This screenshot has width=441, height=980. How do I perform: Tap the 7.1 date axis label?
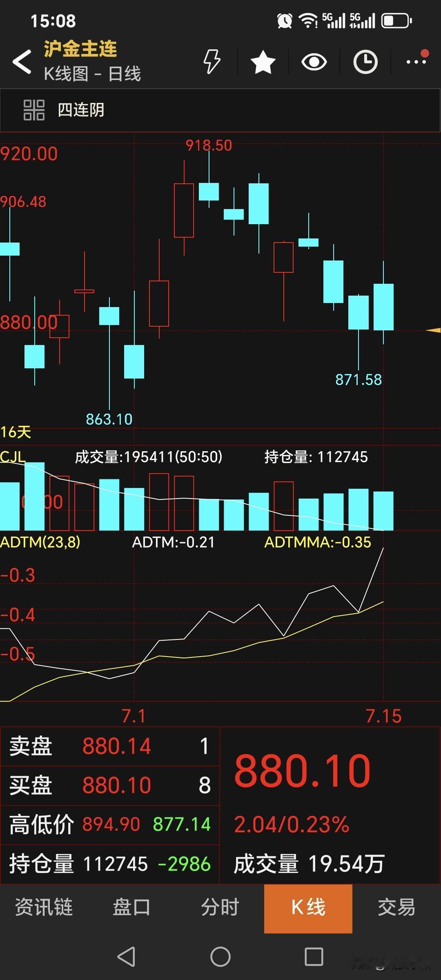[x=134, y=716]
